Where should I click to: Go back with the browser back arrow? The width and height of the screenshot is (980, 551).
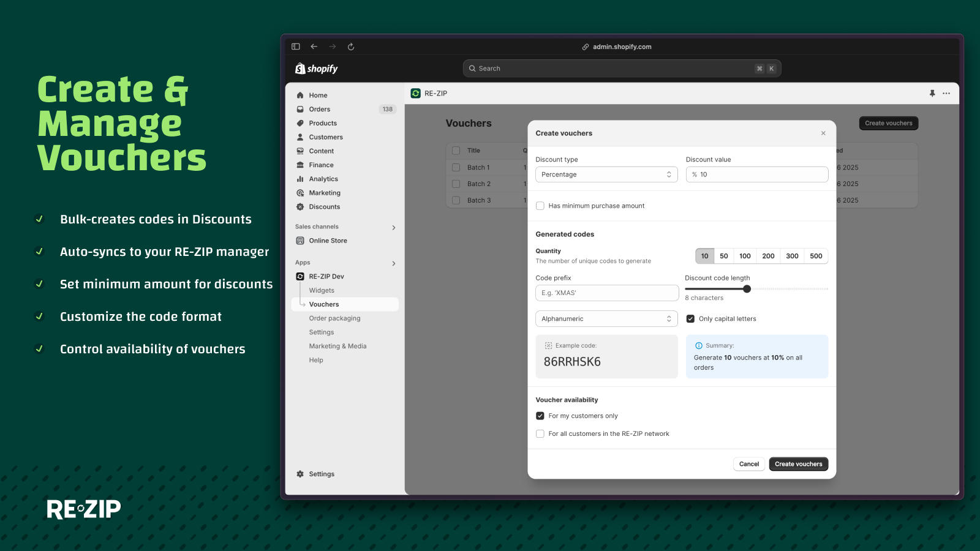click(x=314, y=47)
